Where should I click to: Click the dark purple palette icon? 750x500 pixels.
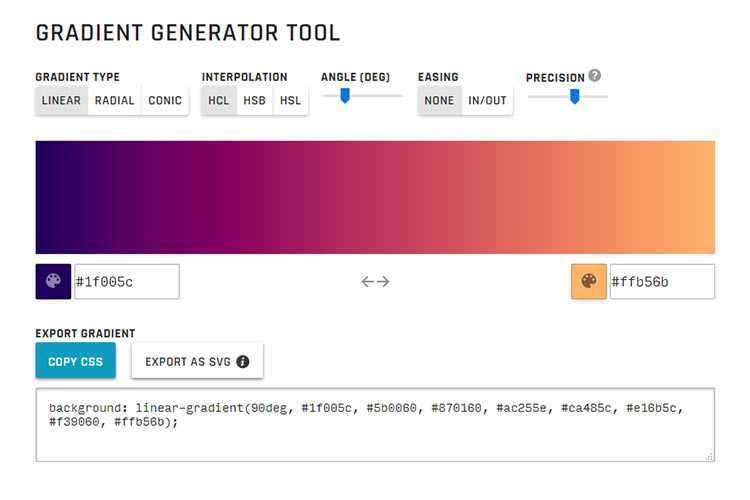53,282
